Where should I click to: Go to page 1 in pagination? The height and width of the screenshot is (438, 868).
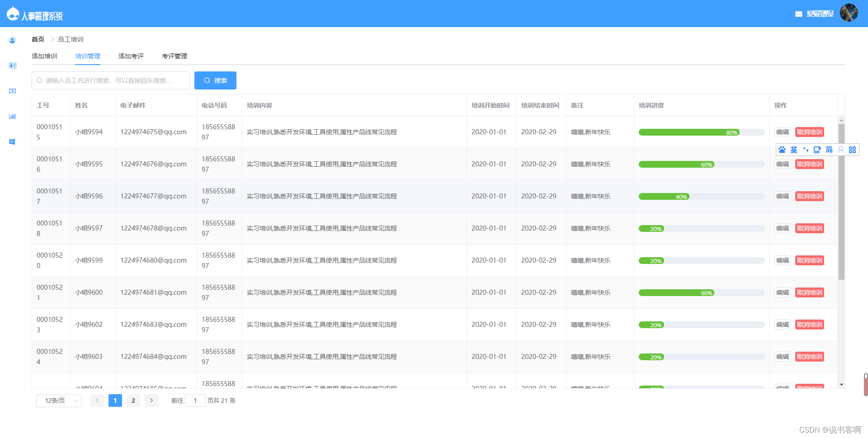pyautogui.click(x=115, y=400)
